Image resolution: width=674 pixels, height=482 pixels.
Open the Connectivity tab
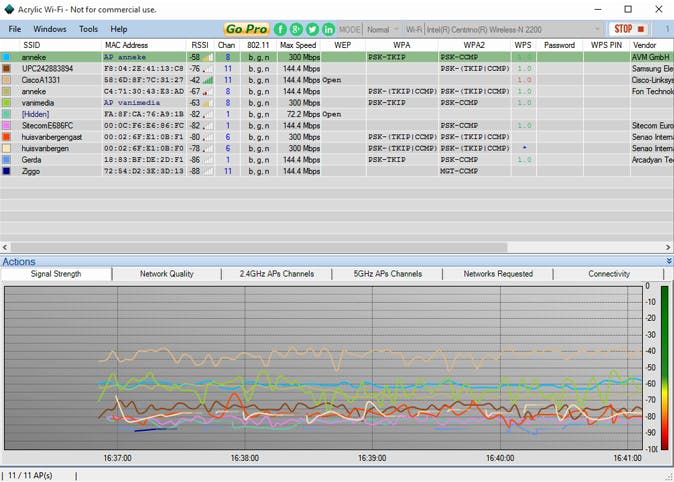pyautogui.click(x=608, y=273)
